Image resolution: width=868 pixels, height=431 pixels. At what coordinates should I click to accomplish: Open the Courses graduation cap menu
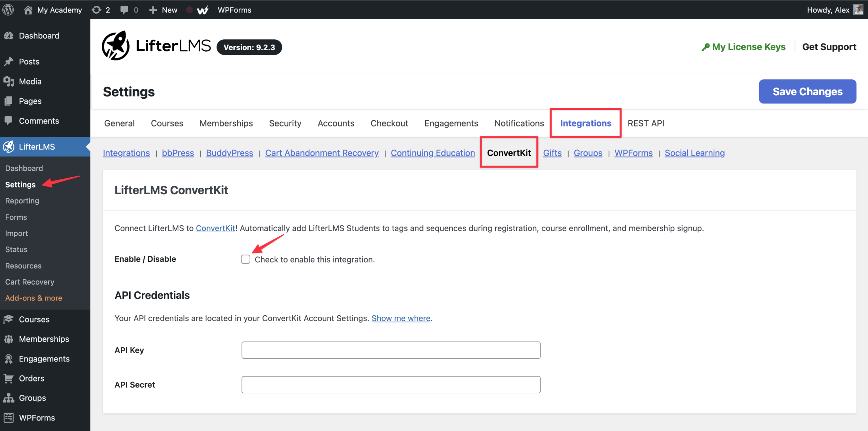point(34,319)
